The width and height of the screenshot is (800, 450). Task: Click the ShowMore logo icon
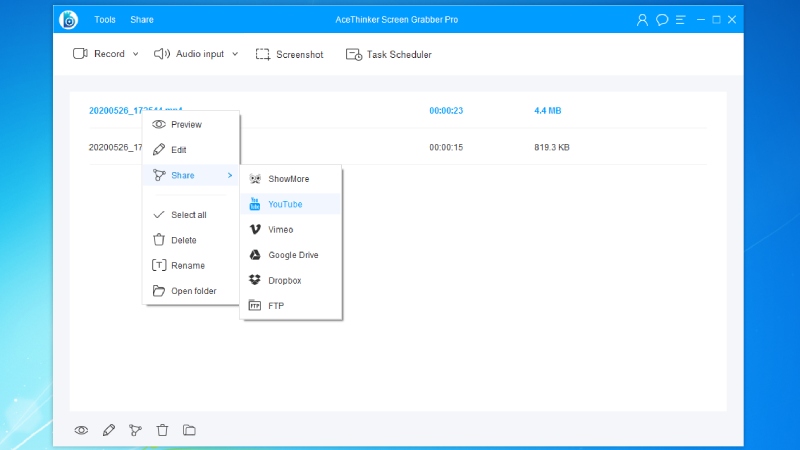coord(255,179)
